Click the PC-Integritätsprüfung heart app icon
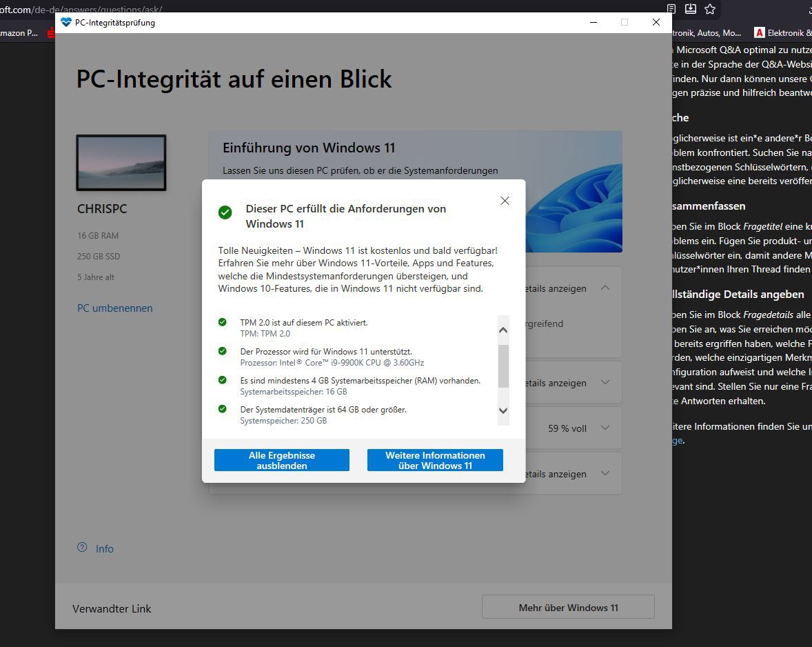The image size is (812, 647). point(65,22)
